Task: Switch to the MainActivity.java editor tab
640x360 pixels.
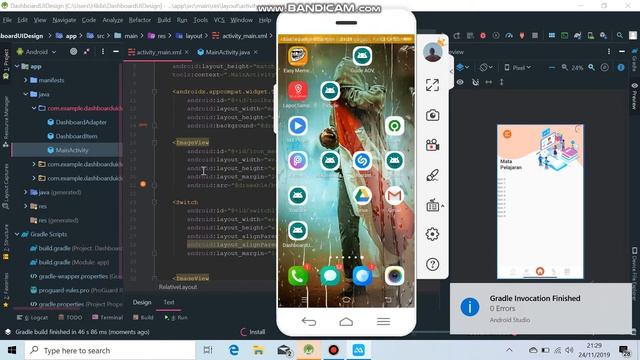Action: tap(227, 52)
